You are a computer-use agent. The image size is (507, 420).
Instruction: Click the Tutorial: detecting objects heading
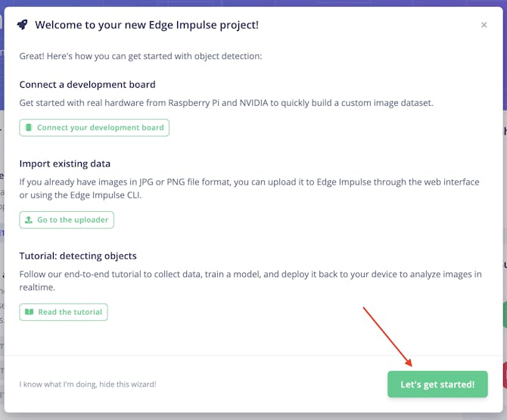78,256
